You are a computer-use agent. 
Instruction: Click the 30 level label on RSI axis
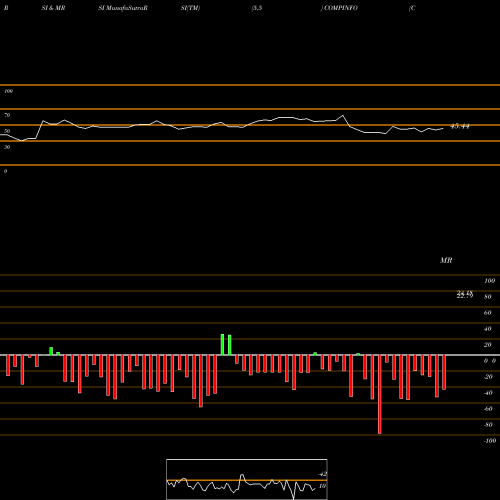[7, 147]
